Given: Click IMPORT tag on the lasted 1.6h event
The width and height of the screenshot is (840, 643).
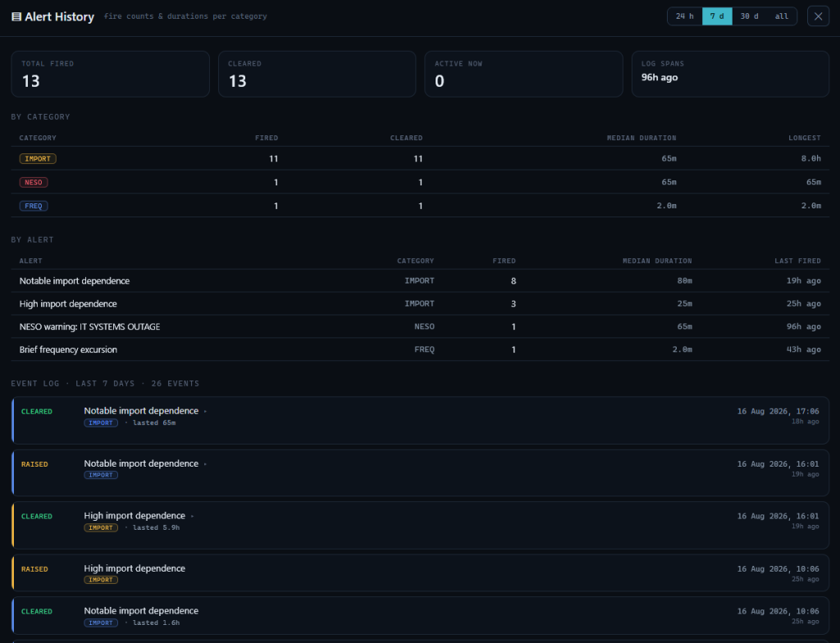Looking at the screenshot, I should [x=101, y=622].
